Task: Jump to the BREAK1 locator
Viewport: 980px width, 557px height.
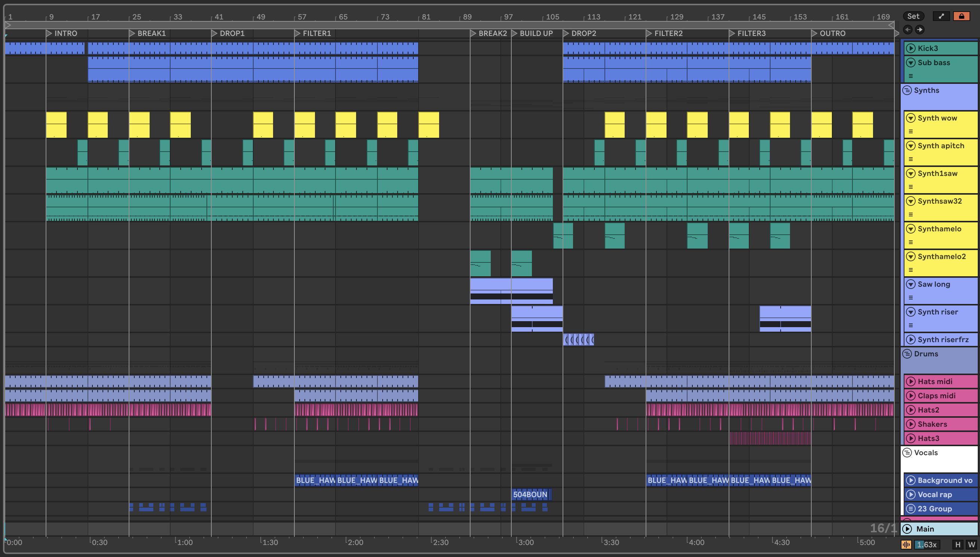Action: 147,33
